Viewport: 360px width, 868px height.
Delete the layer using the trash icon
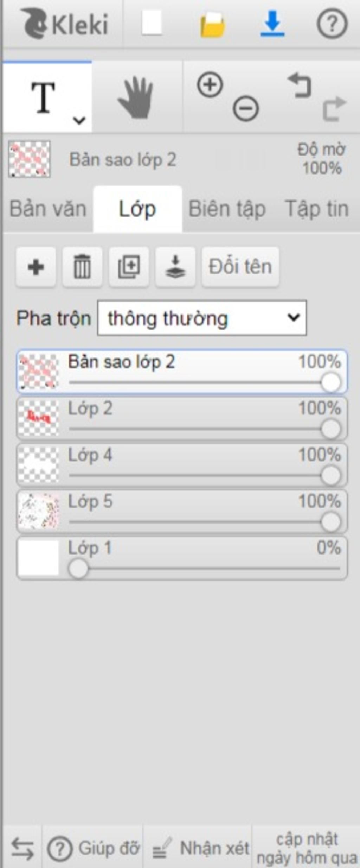(82, 267)
